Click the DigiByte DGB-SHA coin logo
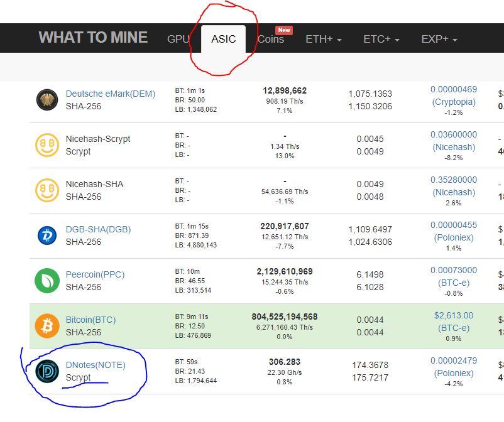 click(47, 235)
